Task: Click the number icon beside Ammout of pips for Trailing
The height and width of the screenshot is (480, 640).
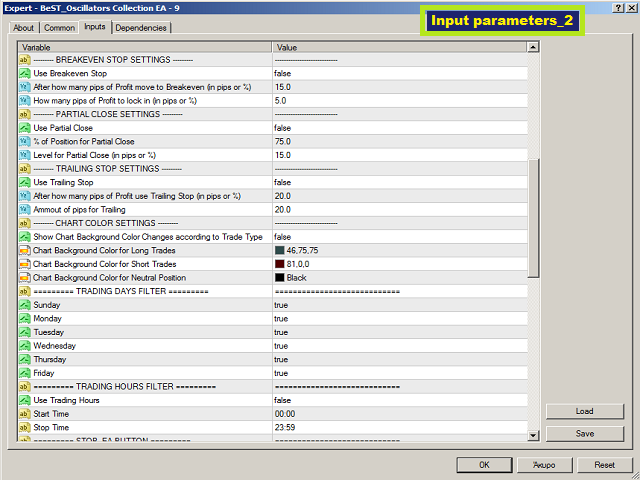Action: 25,209
